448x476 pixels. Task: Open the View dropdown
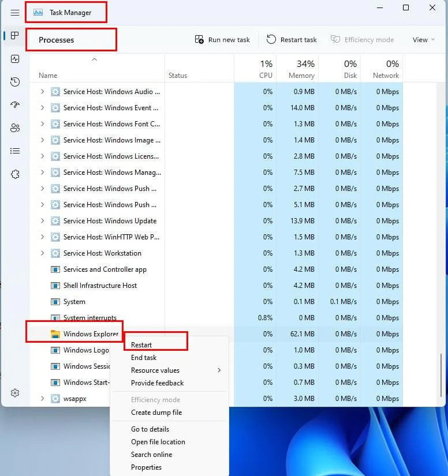click(423, 40)
